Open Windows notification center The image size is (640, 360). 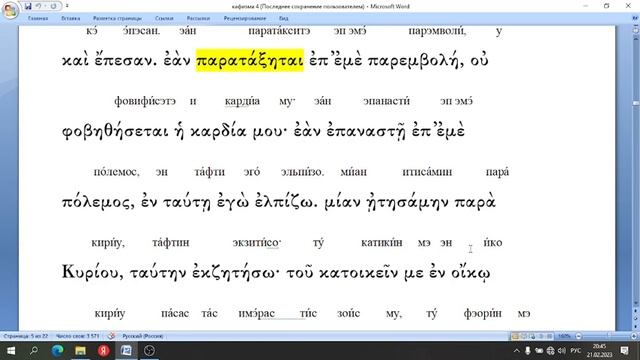click(x=624, y=351)
